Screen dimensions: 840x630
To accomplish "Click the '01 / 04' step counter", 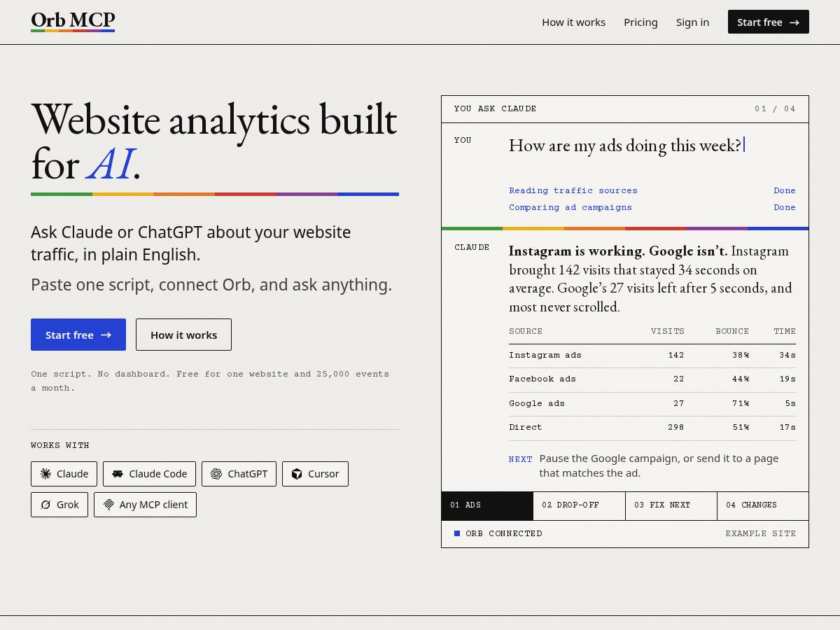I will [775, 108].
